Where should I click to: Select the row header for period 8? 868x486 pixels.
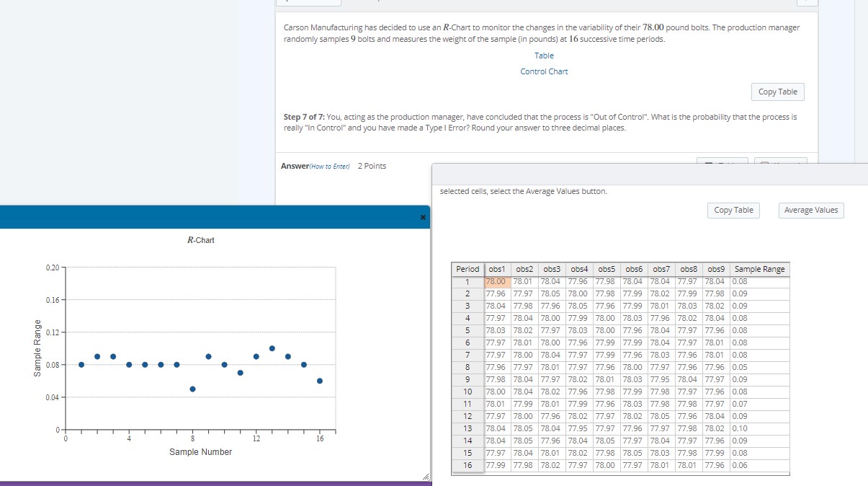468,367
